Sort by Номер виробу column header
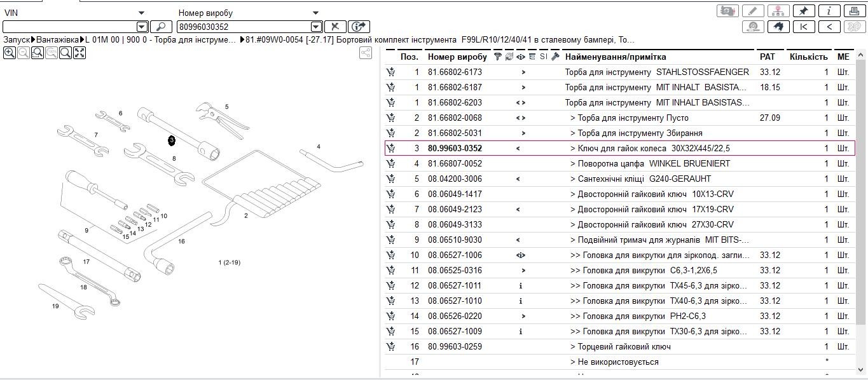The height and width of the screenshot is (380, 868). click(457, 57)
